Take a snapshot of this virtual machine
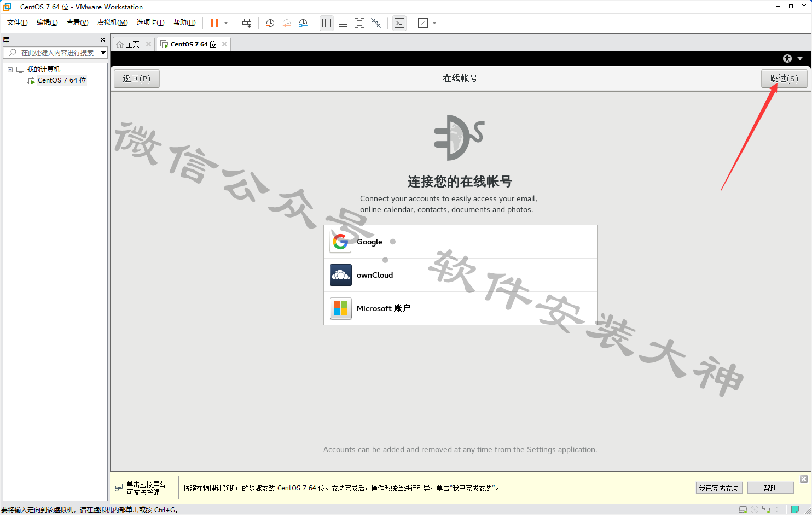812x515 pixels. tap(270, 23)
